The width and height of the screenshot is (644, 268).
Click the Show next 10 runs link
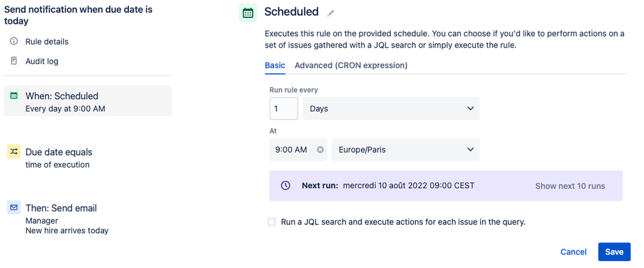570,186
